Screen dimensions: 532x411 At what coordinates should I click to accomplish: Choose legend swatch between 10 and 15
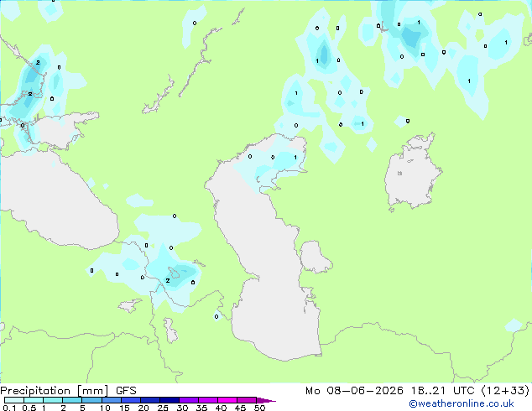(111, 400)
